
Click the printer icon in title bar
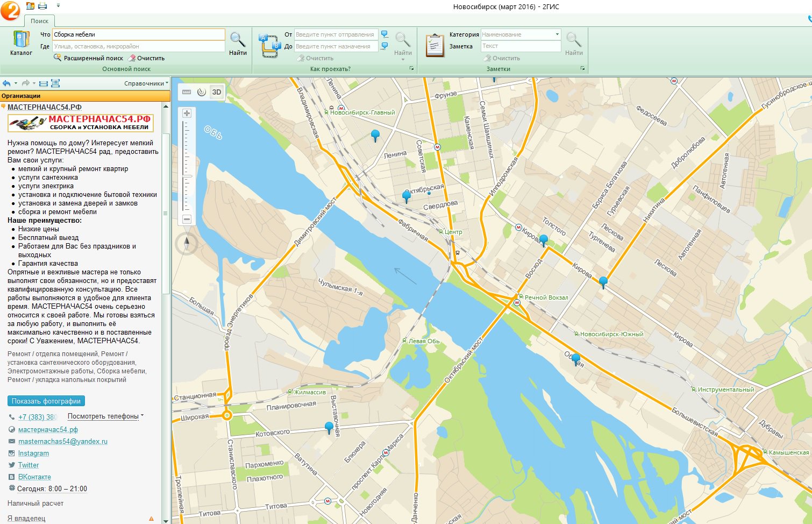click(x=42, y=6)
